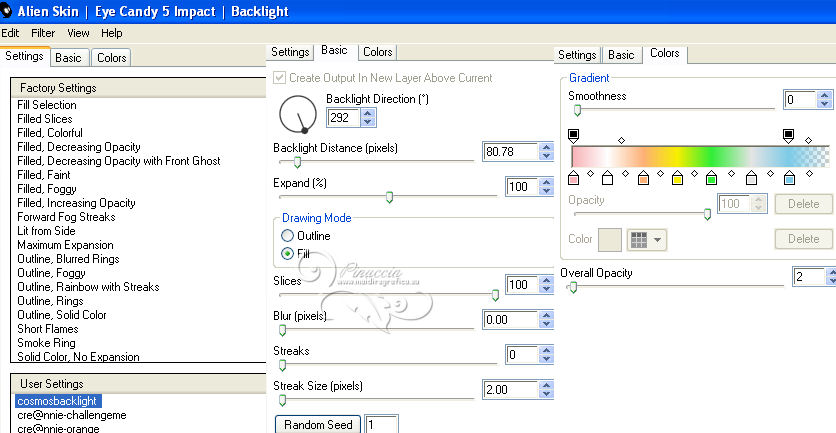Click Settings tab in middle panel
This screenshot has width=836, height=433.
tap(290, 52)
